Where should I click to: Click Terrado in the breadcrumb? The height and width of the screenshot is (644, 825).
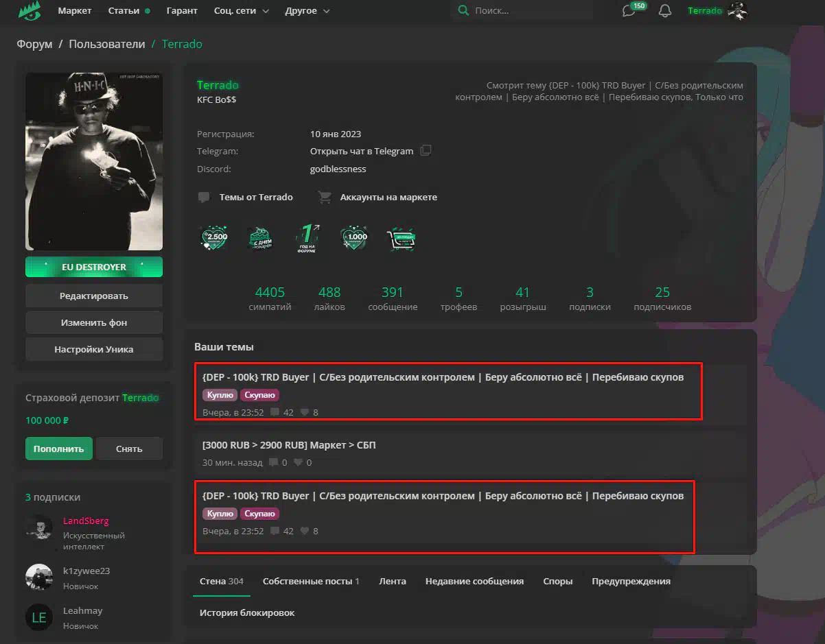pos(182,44)
